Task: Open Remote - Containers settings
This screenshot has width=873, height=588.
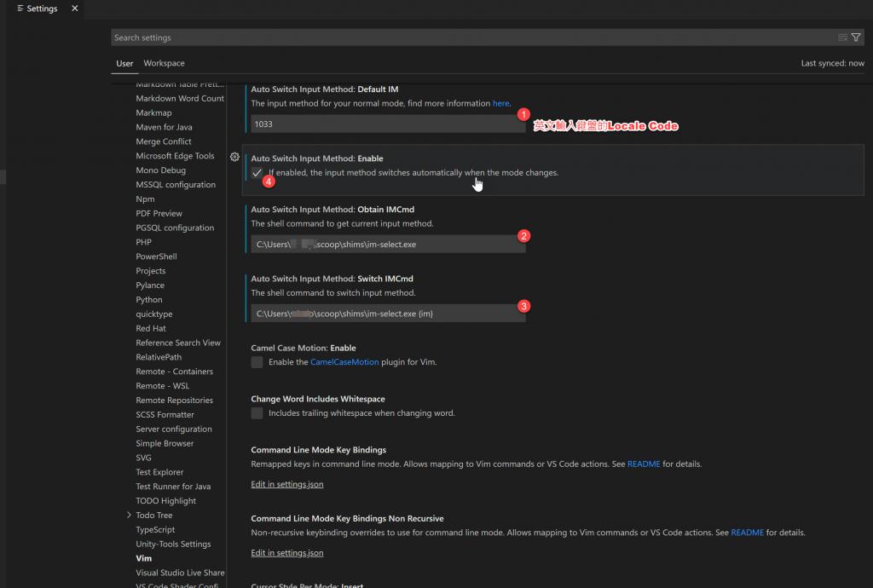Action: 174,372
